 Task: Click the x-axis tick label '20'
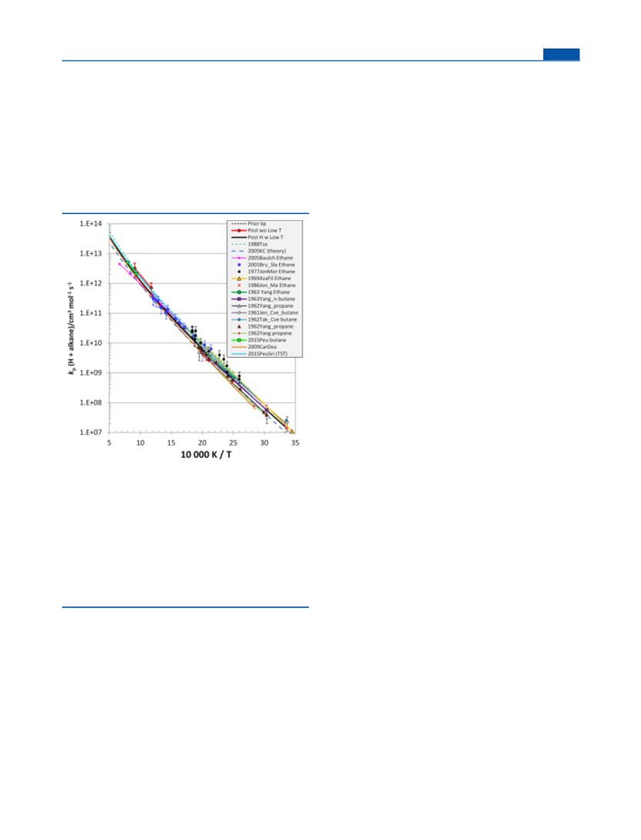(x=202, y=443)
